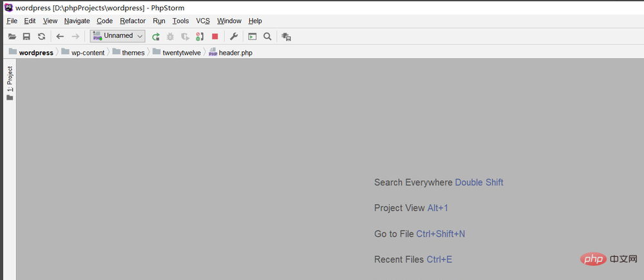Image resolution: width=644 pixels, height=280 pixels.
Task: Click the Synchronize refresh icon
Action: click(41, 37)
